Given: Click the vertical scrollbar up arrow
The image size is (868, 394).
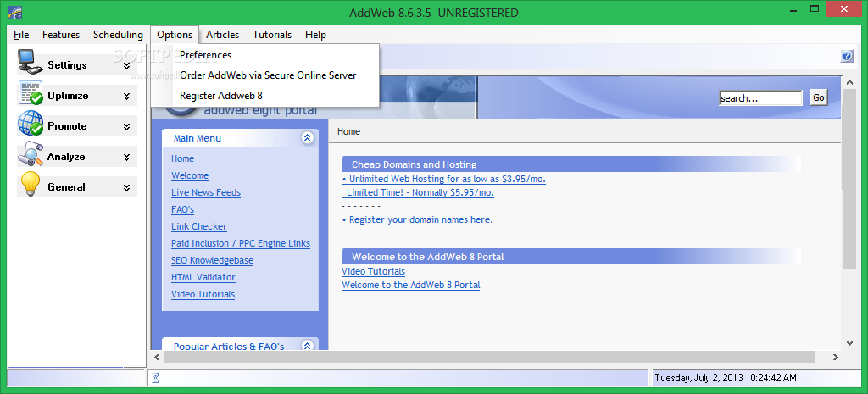Looking at the screenshot, I should tap(850, 82).
